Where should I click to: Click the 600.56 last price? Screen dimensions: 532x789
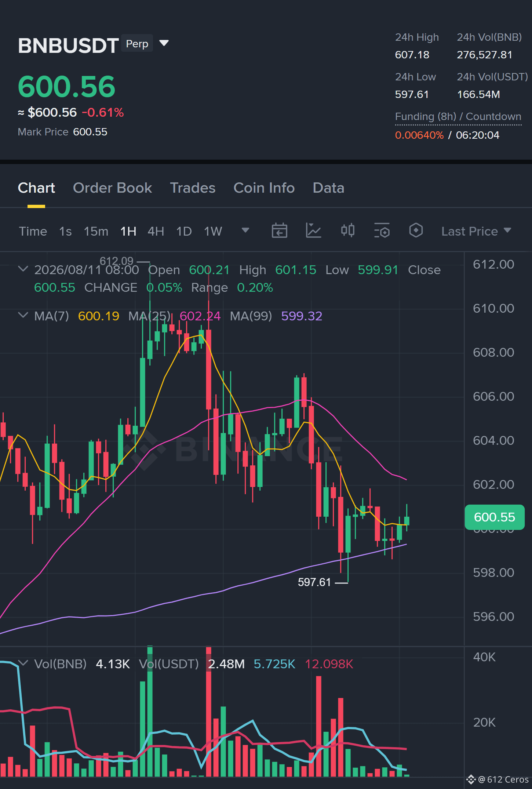point(66,87)
